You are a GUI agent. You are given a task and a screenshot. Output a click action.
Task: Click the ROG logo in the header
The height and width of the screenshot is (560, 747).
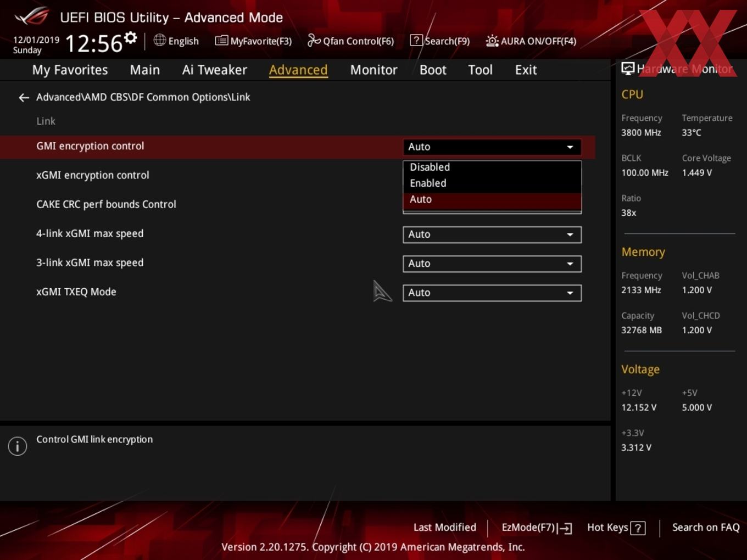coord(32,16)
